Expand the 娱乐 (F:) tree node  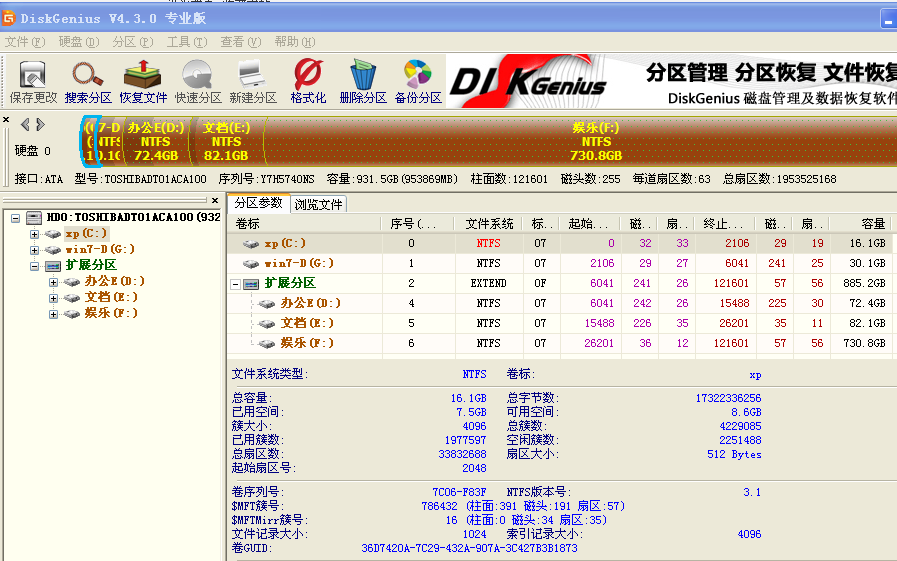pyautogui.click(x=53, y=314)
